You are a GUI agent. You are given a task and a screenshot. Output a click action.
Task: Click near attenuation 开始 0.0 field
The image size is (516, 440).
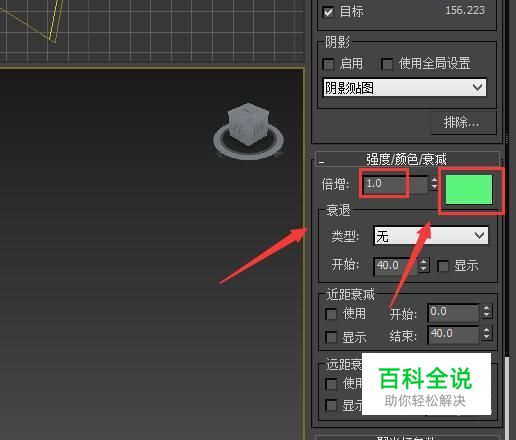tap(453, 312)
